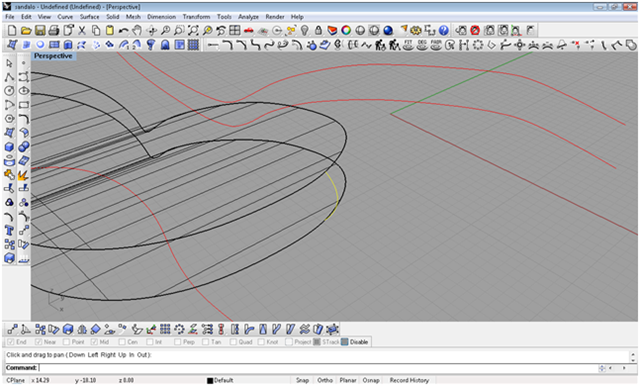Click the four viewports layout icon
The height and width of the screenshot is (386, 640).
[235, 30]
